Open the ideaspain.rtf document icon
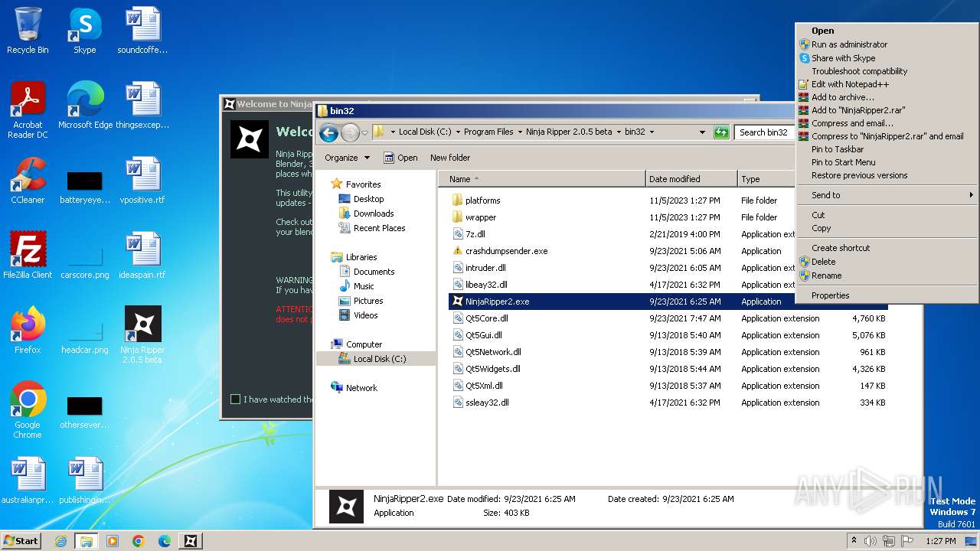 (x=142, y=256)
